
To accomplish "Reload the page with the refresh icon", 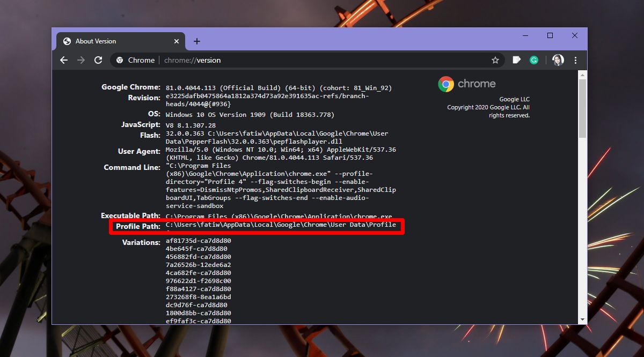I will click(98, 60).
